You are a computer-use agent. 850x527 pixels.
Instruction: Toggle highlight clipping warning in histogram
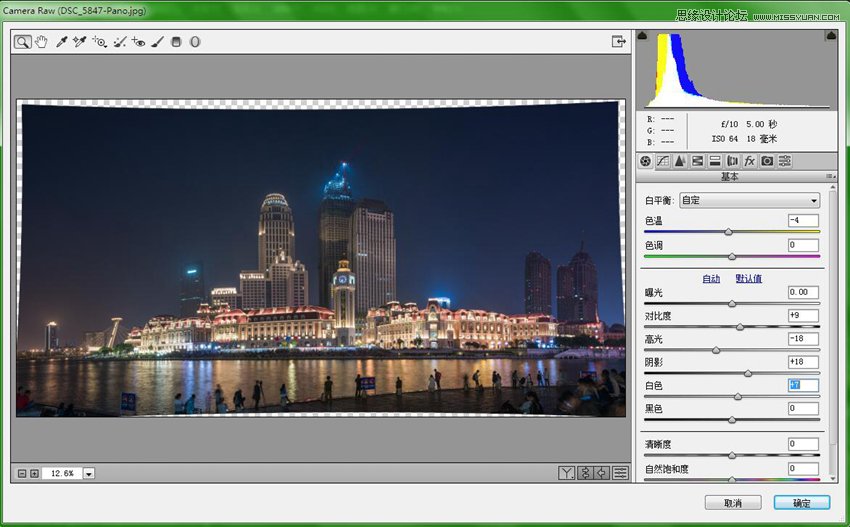830,36
